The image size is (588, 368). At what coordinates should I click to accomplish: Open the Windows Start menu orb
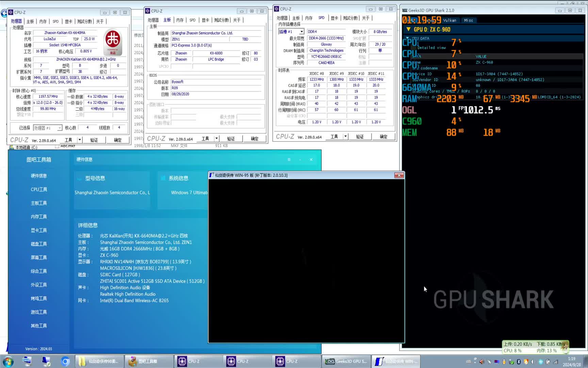pos(8,361)
